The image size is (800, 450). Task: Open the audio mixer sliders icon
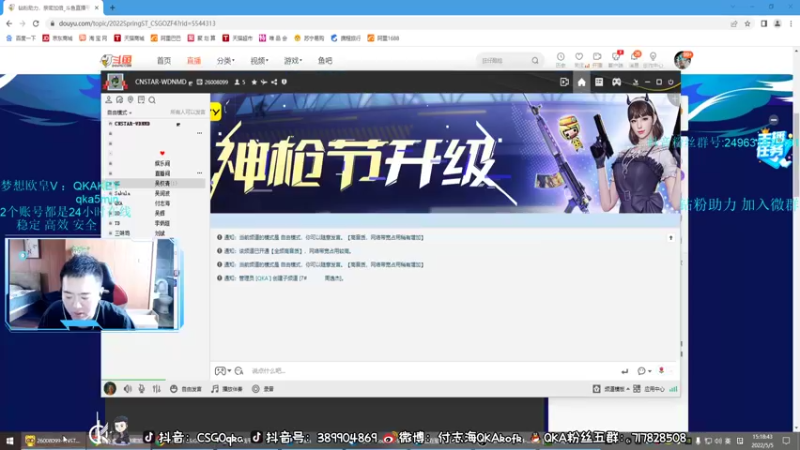pyautogui.click(x=157, y=389)
